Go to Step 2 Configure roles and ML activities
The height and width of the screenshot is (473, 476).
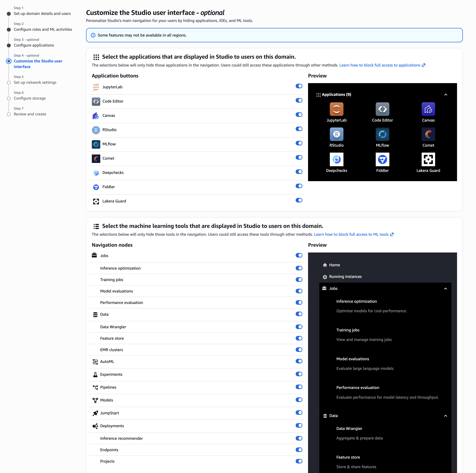pos(43,29)
